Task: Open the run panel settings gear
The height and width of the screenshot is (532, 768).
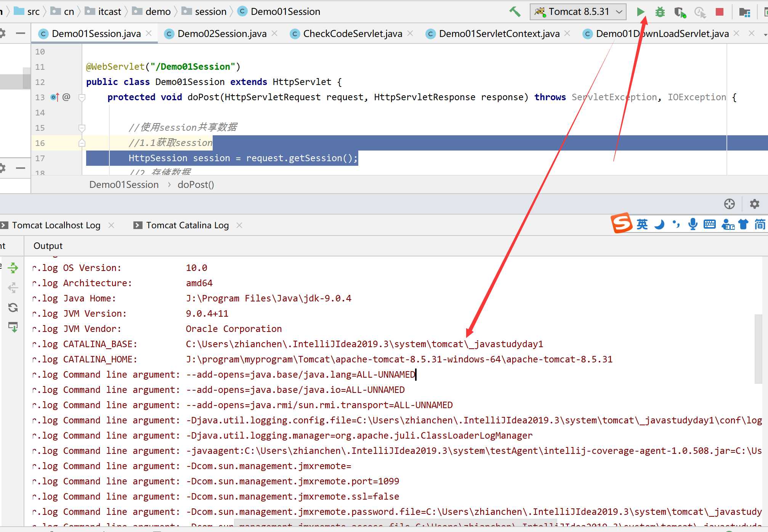Action: click(755, 204)
